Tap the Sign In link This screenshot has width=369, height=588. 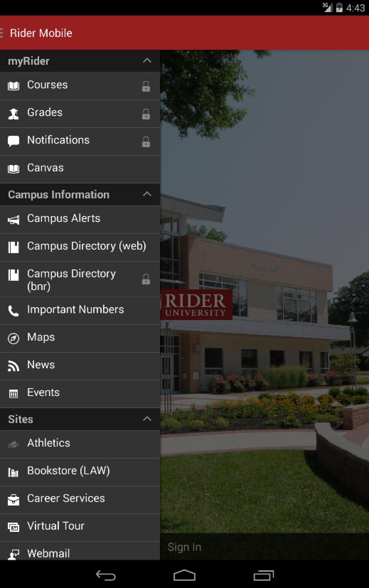[x=184, y=547]
